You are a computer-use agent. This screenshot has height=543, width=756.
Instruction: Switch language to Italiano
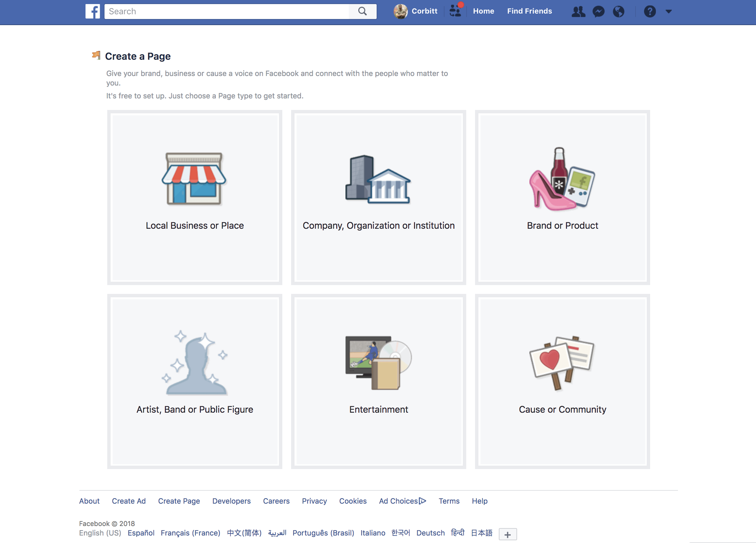click(373, 533)
